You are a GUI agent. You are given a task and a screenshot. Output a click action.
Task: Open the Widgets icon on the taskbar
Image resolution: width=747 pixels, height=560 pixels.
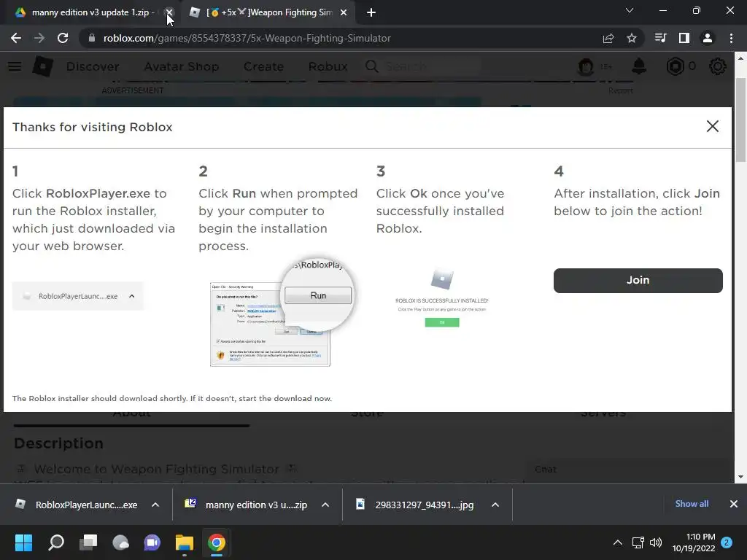pyautogui.click(x=120, y=542)
